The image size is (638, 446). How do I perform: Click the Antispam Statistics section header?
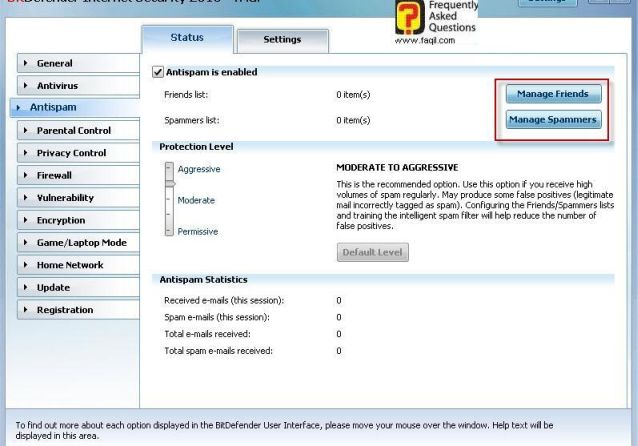[203, 280]
